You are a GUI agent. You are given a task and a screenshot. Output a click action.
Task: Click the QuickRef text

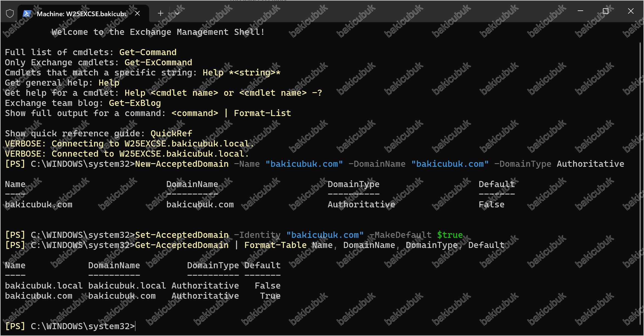[171, 134]
